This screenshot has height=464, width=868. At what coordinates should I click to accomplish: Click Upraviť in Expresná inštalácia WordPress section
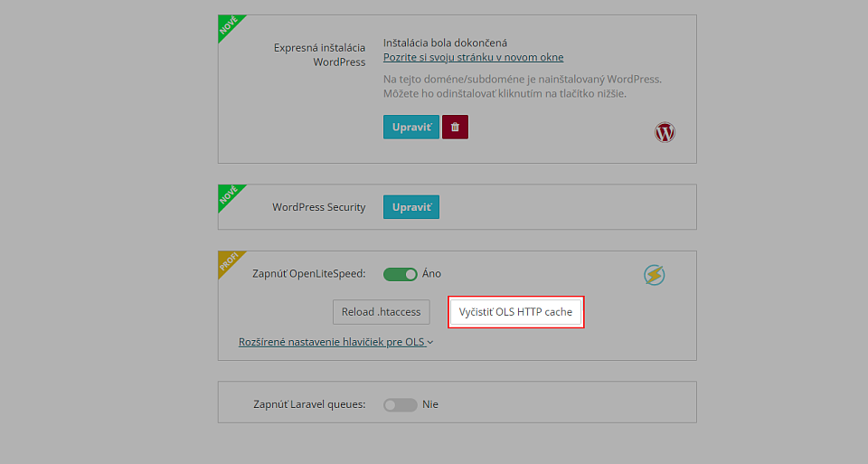411,127
